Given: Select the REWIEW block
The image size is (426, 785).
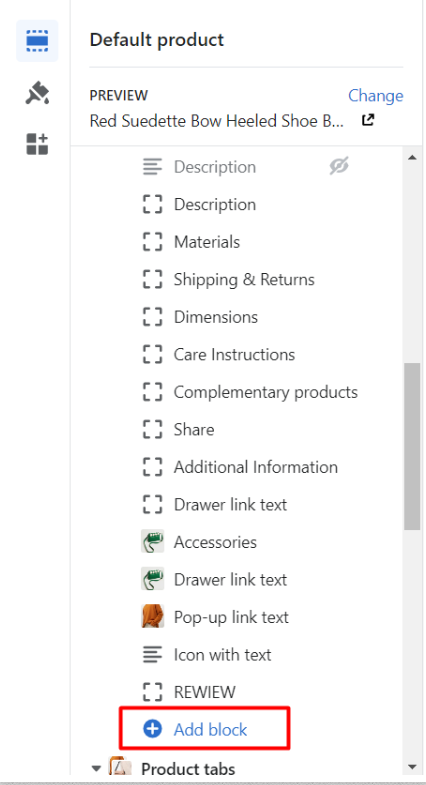Looking at the screenshot, I should tap(204, 692).
